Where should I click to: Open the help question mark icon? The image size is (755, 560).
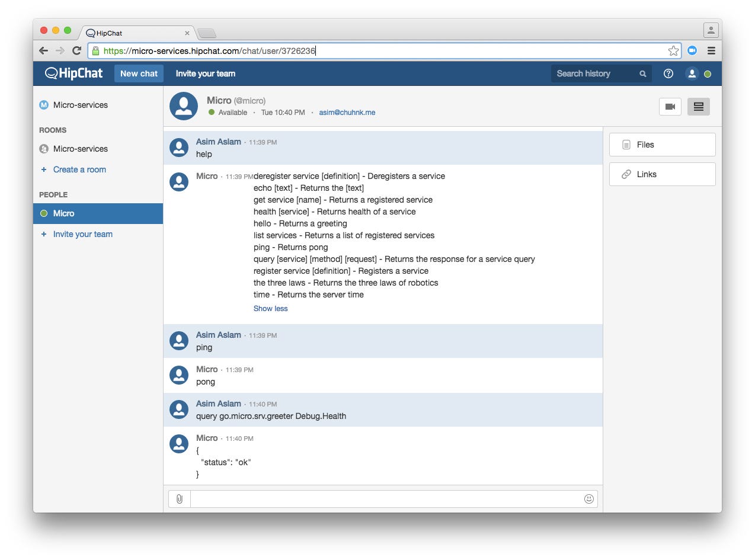(x=668, y=73)
